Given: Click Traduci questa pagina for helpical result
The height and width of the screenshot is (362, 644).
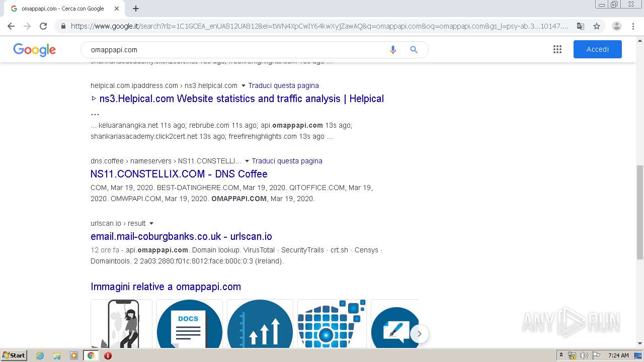Looking at the screenshot, I should [x=283, y=85].
